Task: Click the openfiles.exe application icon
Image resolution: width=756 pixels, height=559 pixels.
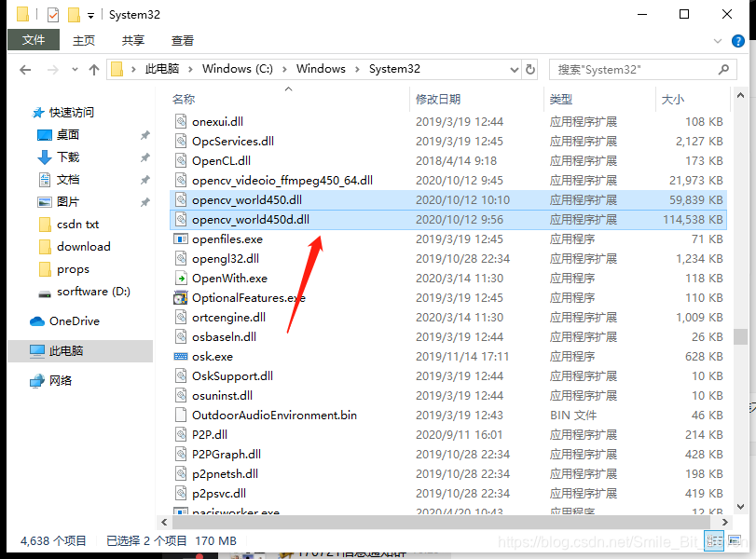Action: 181,239
